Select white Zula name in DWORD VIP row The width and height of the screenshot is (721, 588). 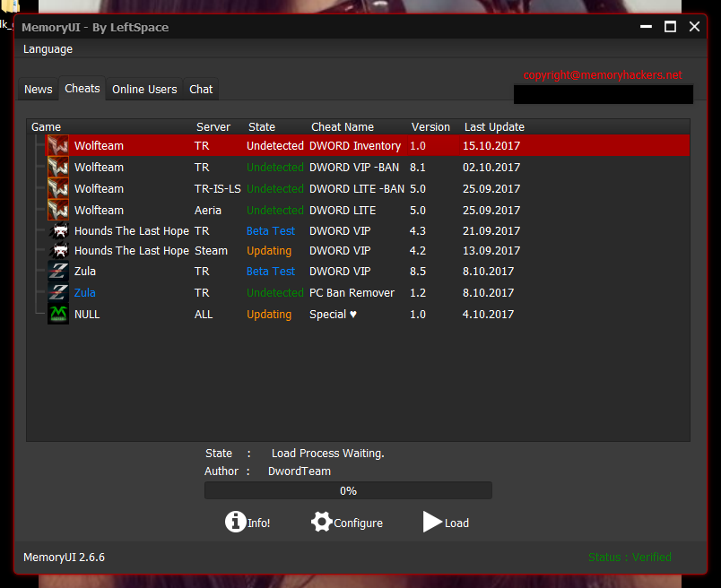point(85,272)
